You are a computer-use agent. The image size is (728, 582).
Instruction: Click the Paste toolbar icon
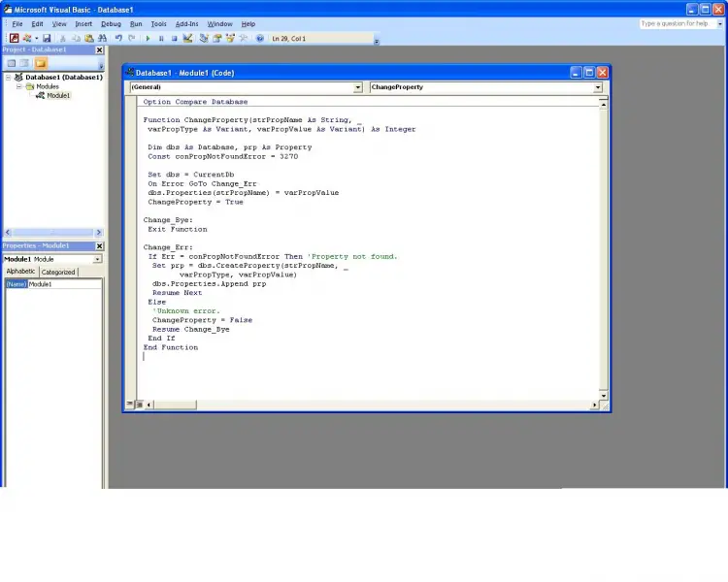click(89, 38)
